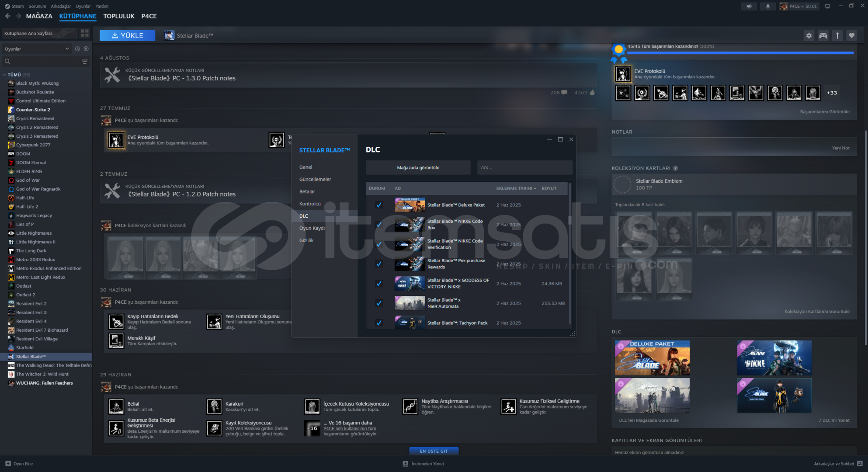Open Başarımlarını Görüntüle link

(x=825, y=112)
